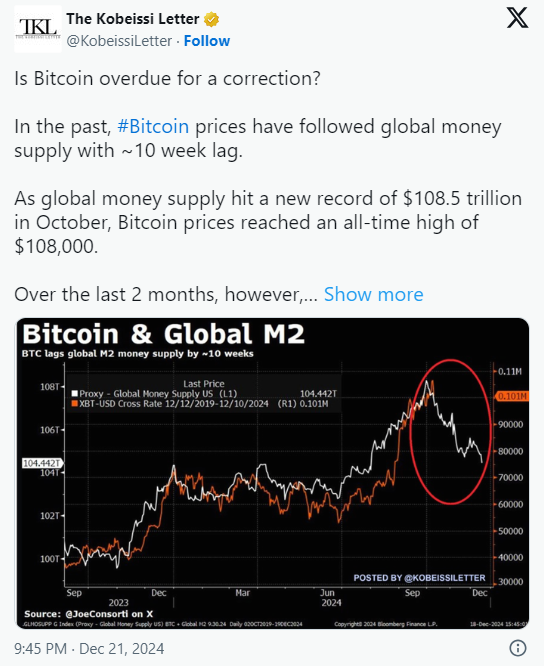Viewport: 544px width, 666px height.
Task: Expand tweet with Show more
Action: click(373, 294)
